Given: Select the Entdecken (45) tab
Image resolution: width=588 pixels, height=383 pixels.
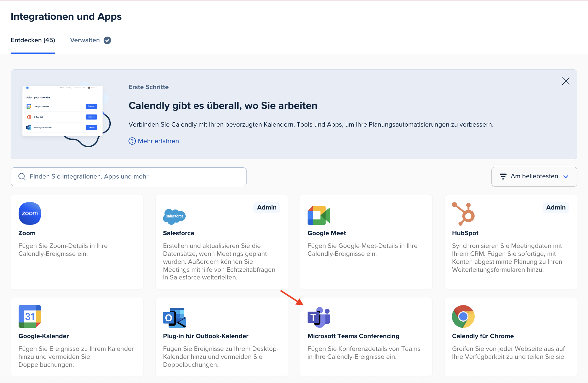Looking at the screenshot, I should [33, 40].
